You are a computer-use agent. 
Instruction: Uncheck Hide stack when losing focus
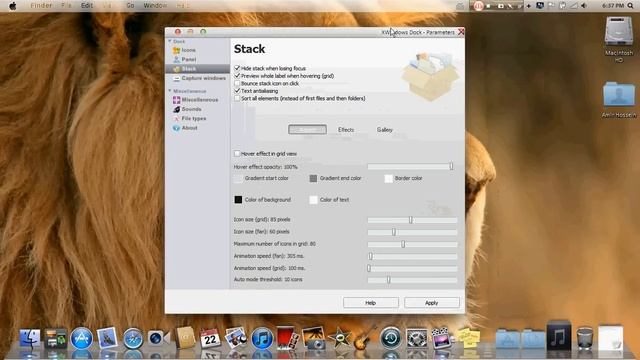pyautogui.click(x=237, y=68)
